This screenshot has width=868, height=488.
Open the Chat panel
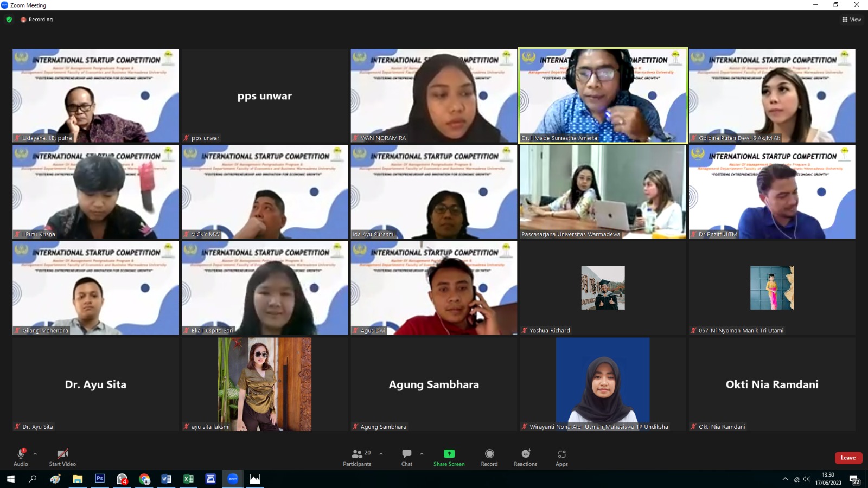407,454
